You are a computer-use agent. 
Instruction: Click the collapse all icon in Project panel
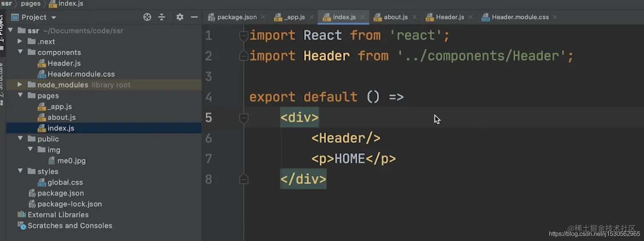[x=161, y=17]
